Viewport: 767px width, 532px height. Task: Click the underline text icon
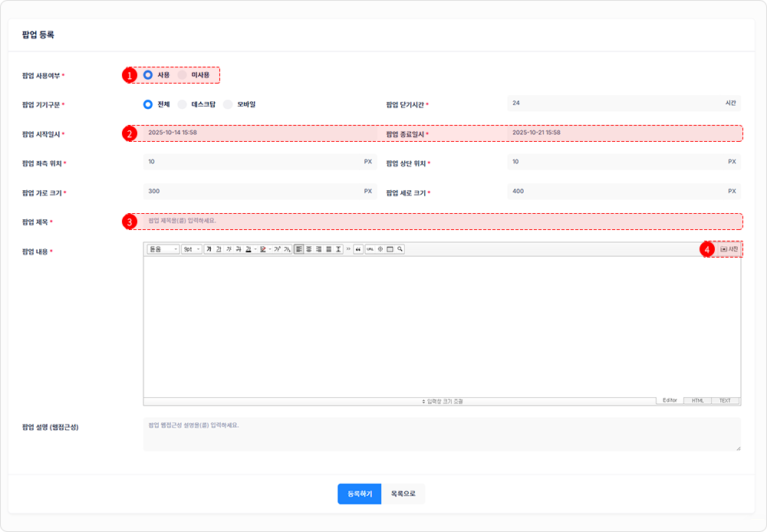[x=218, y=249]
